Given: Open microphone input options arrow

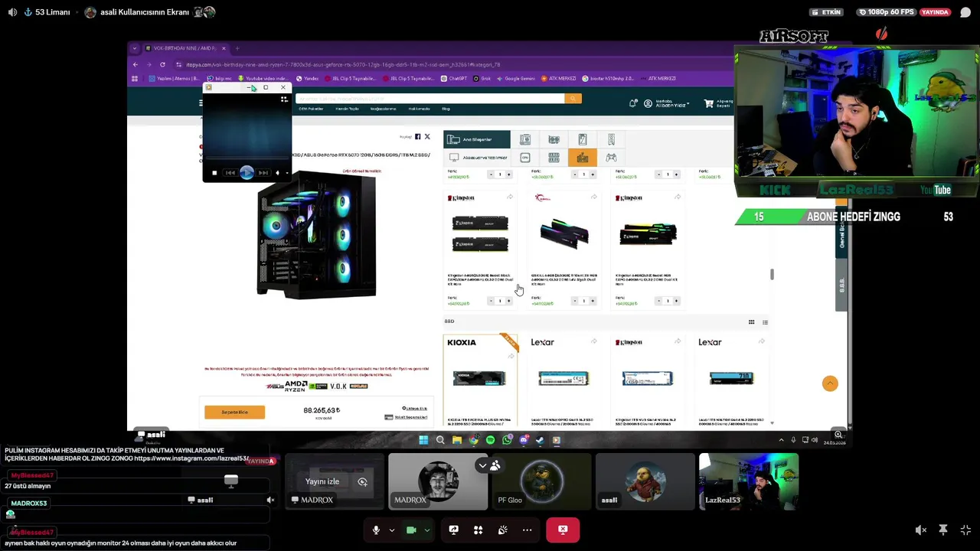Looking at the screenshot, I should point(392,530).
